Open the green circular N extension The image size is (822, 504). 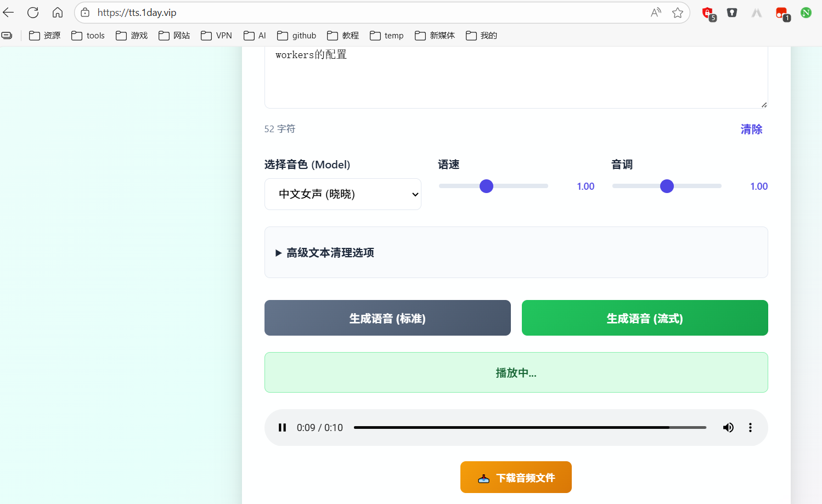click(x=806, y=13)
